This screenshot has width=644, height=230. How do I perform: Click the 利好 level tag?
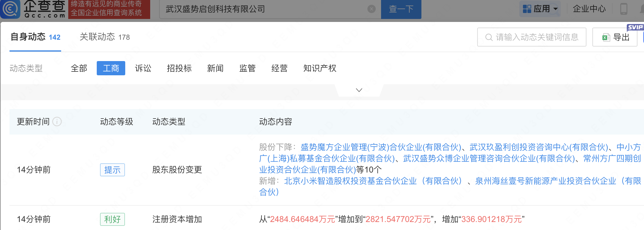click(x=112, y=219)
